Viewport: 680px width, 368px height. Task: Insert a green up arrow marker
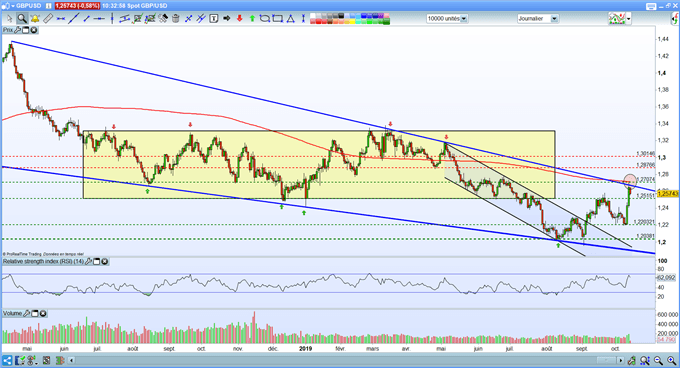[x=252, y=18]
